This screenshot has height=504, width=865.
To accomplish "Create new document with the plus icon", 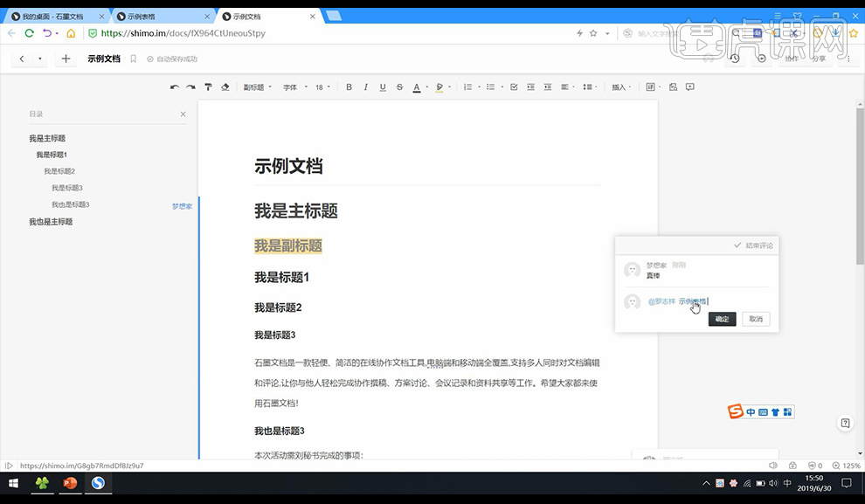I will 66,59.
